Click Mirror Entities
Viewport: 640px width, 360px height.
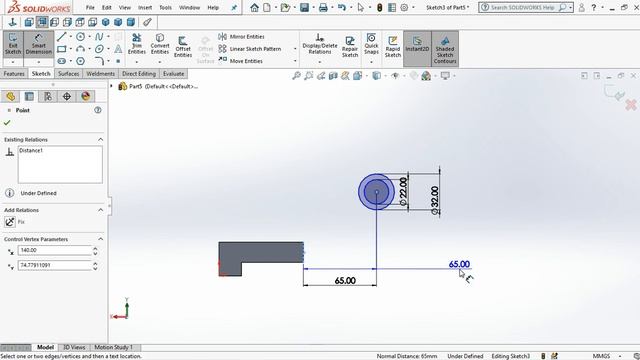pyautogui.click(x=241, y=37)
